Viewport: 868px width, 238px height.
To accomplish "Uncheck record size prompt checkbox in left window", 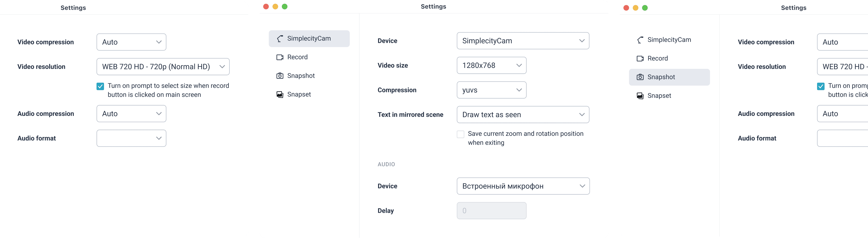I will click(100, 86).
